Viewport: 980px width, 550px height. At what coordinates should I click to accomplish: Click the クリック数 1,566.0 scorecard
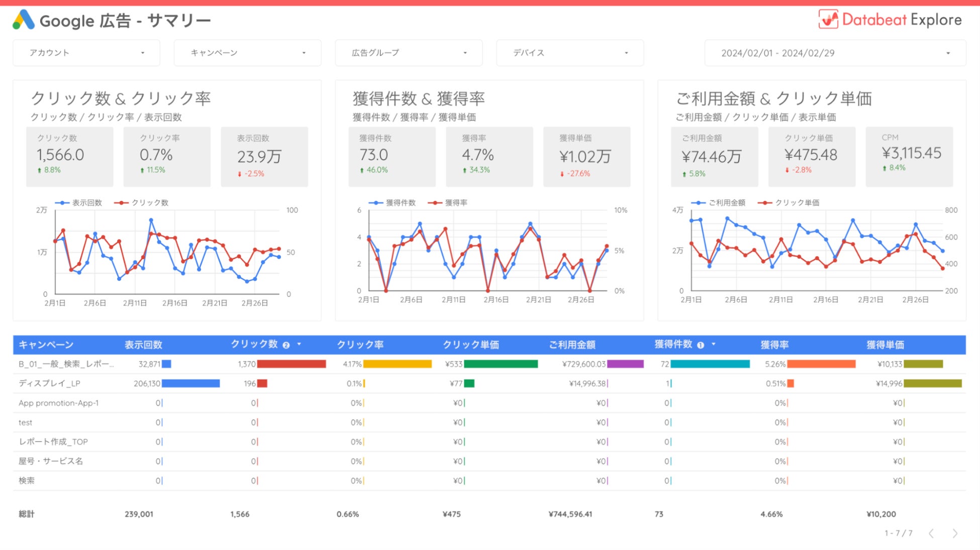click(x=70, y=156)
